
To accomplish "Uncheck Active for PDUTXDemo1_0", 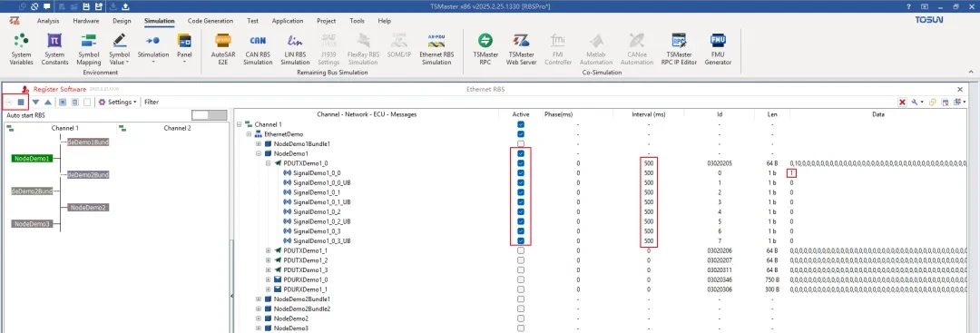I will [521, 163].
